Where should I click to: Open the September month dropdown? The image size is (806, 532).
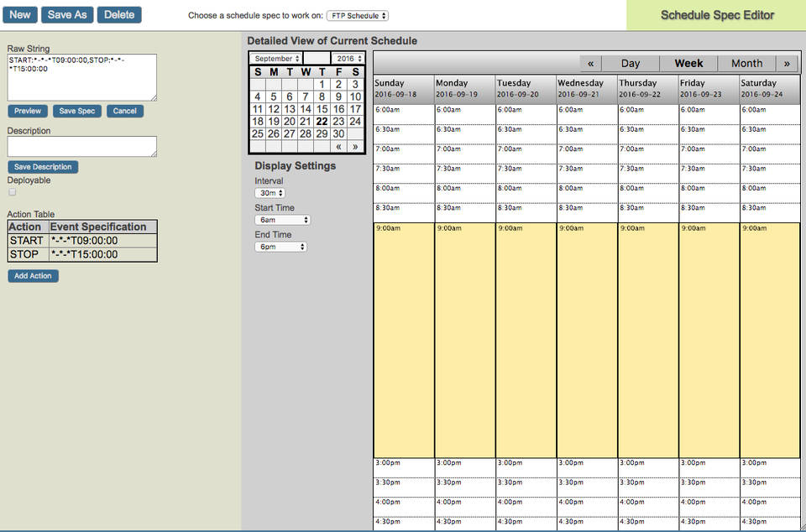point(275,58)
